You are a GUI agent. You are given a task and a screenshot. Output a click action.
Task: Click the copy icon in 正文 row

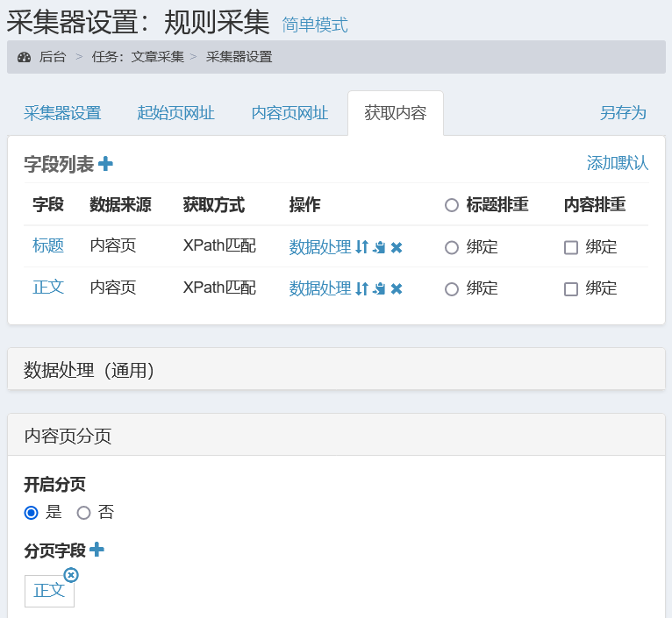pyautogui.click(x=379, y=289)
